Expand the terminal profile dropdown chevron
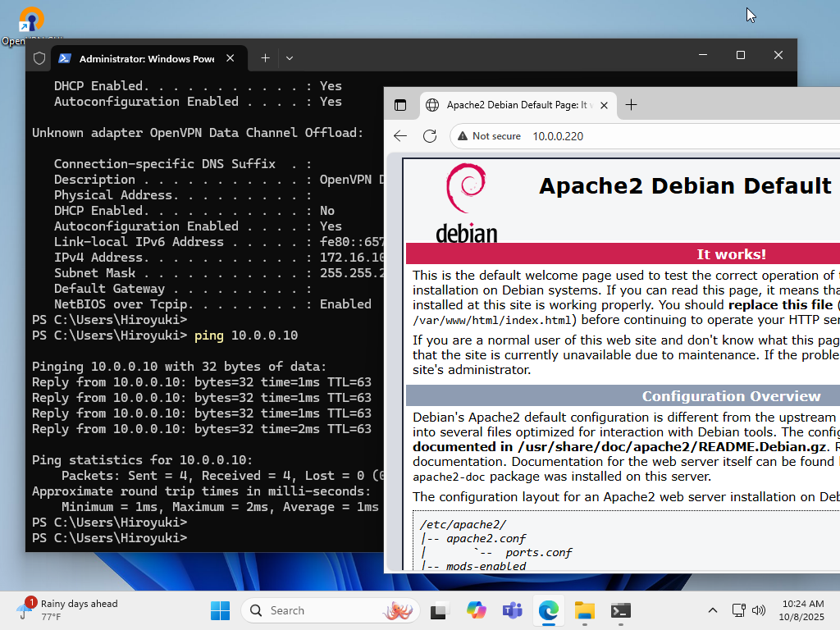This screenshot has height=630, width=840. [290, 58]
